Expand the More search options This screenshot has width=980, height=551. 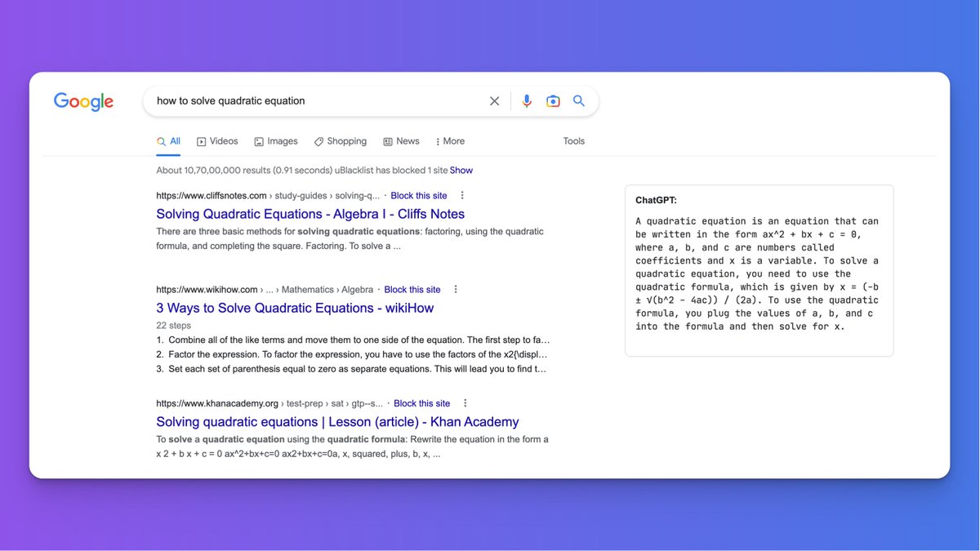[x=450, y=141]
